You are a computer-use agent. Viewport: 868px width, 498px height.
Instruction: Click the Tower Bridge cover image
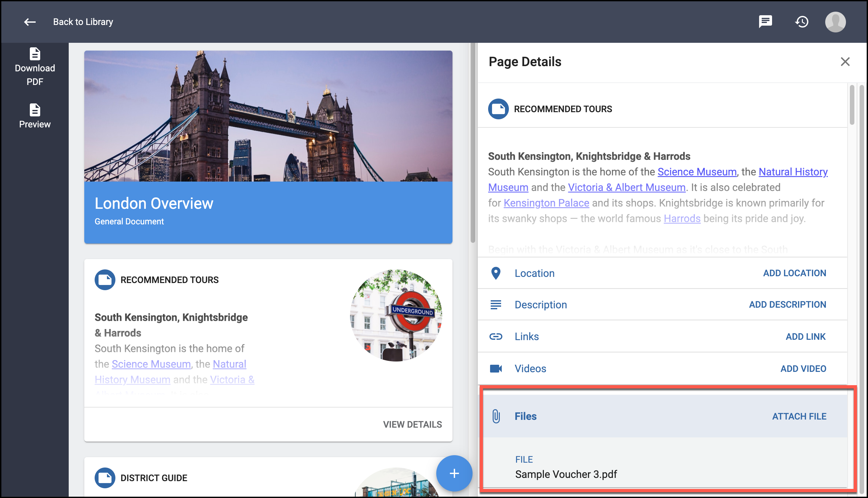(x=268, y=116)
